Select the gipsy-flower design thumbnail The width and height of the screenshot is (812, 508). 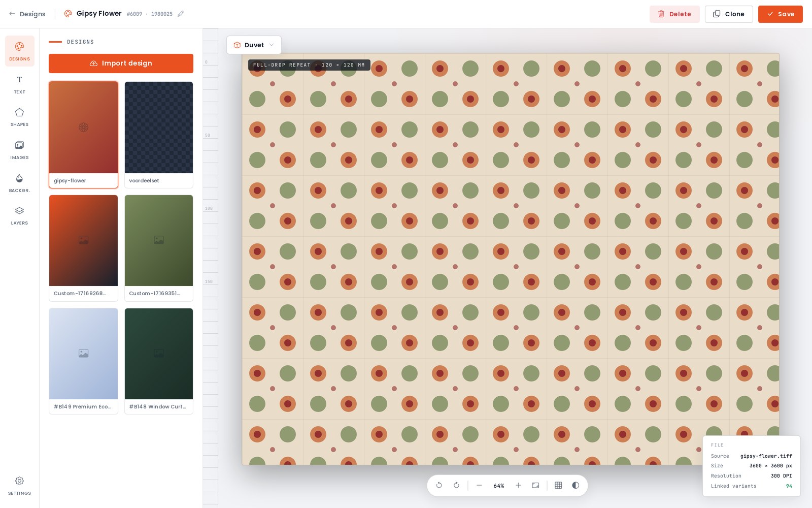click(84, 135)
